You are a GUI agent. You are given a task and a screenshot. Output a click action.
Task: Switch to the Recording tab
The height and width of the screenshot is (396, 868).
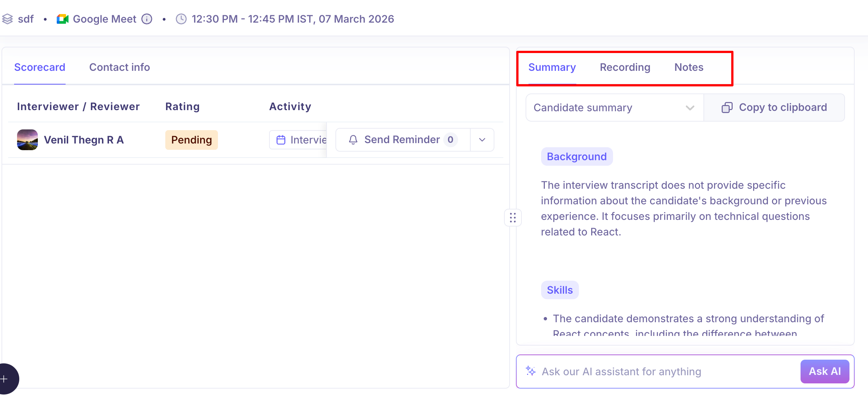[x=625, y=67]
